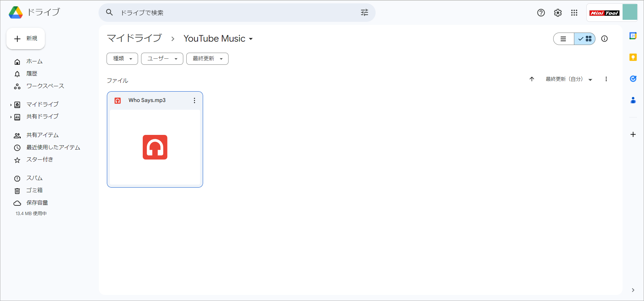Open Google Tasks side panel
This screenshot has width=644, height=301.
point(633,79)
